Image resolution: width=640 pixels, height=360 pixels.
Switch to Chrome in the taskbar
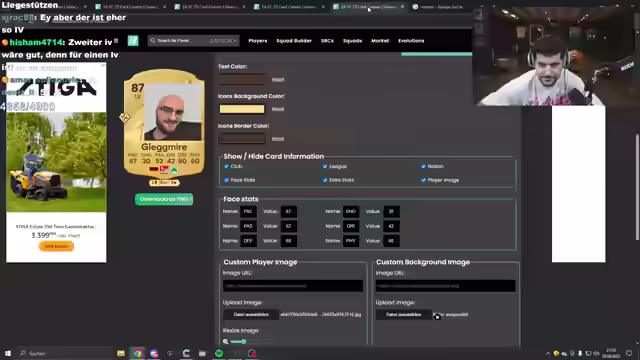[138, 353]
